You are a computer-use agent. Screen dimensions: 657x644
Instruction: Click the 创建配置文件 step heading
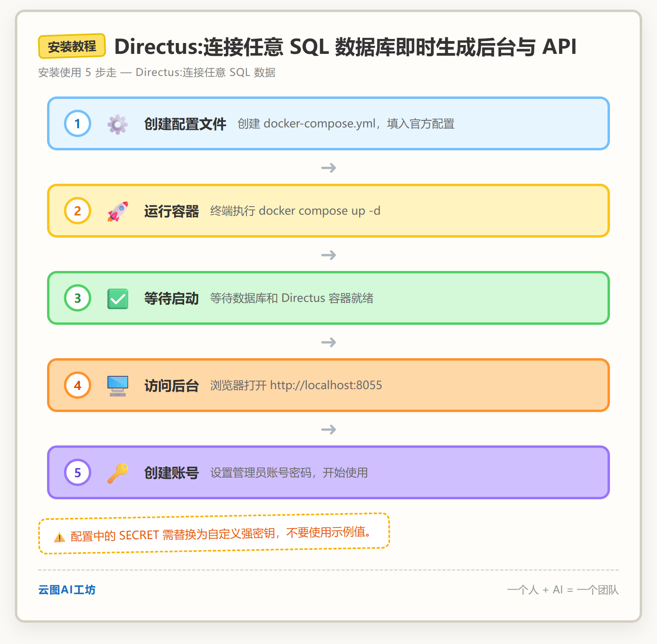(x=185, y=124)
